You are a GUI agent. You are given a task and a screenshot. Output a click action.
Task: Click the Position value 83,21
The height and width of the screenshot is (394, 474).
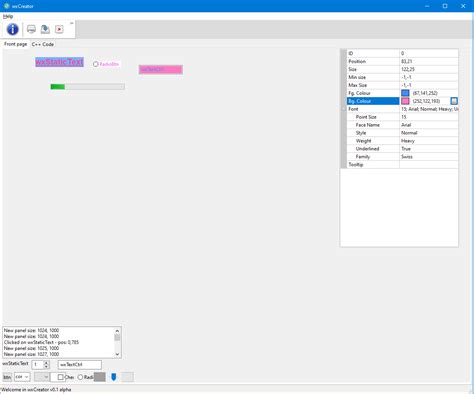[407, 61]
